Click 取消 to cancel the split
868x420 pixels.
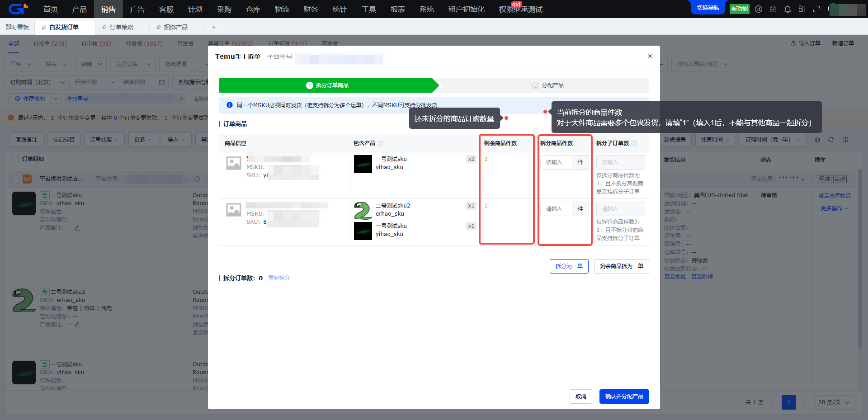pos(581,396)
